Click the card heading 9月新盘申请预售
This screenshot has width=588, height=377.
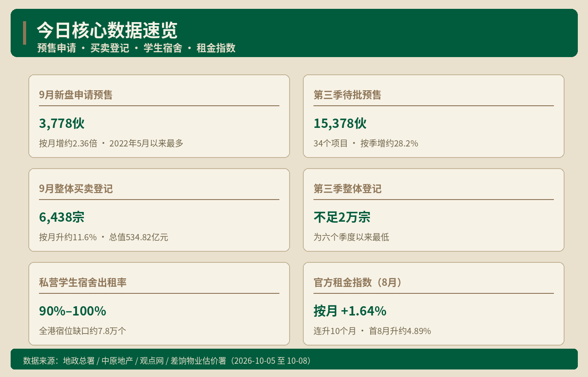click(x=76, y=95)
